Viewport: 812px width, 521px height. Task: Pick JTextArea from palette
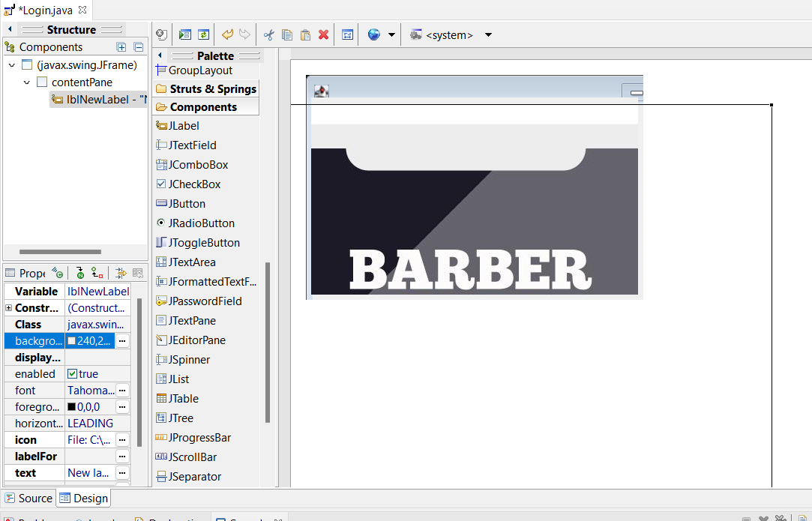pos(186,262)
